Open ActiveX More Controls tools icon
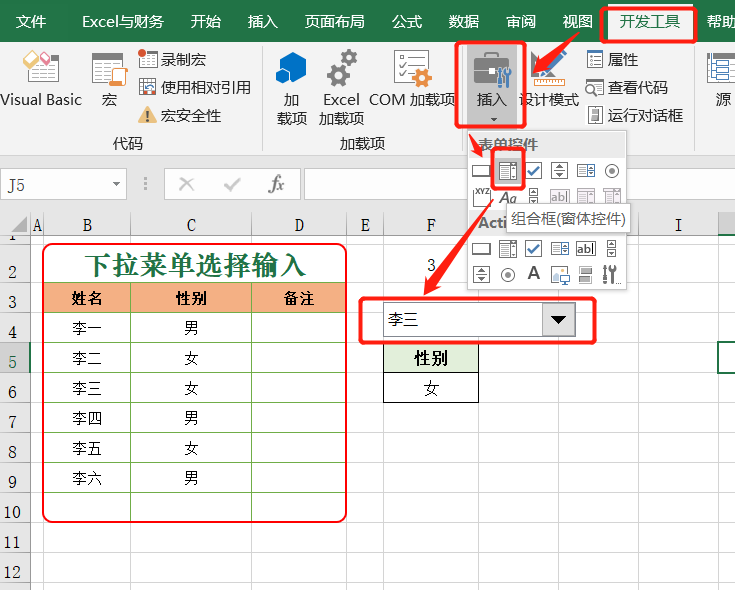The height and width of the screenshot is (590, 735). tap(611, 275)
